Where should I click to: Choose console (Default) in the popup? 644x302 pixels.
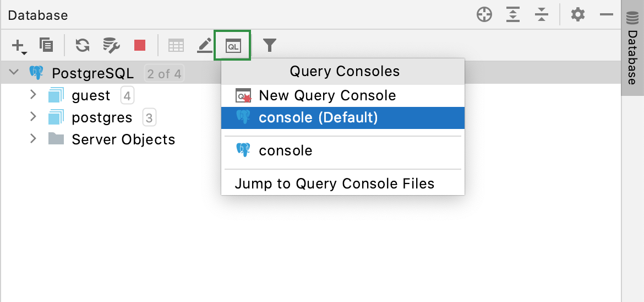[x=343, y=118]
